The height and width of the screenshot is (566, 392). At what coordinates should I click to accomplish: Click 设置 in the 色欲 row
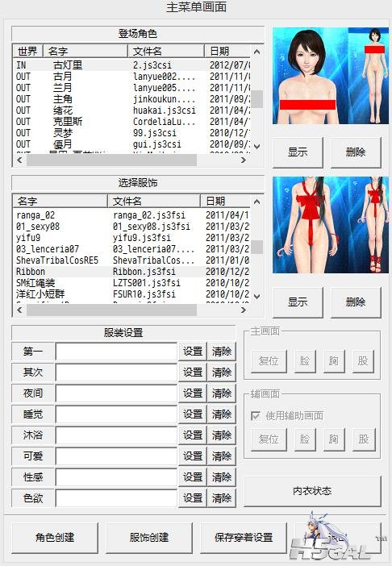(193, 498)
